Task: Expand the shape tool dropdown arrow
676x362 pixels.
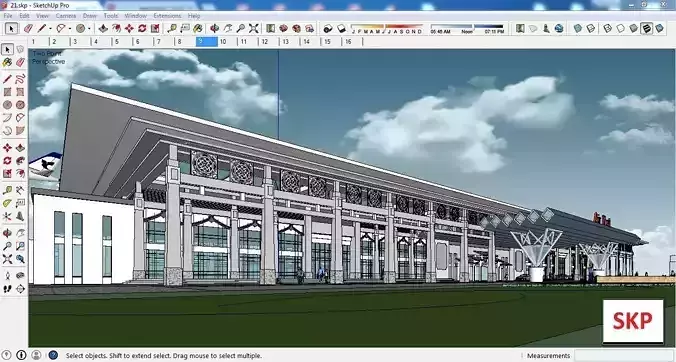Action: click(89, 29)
